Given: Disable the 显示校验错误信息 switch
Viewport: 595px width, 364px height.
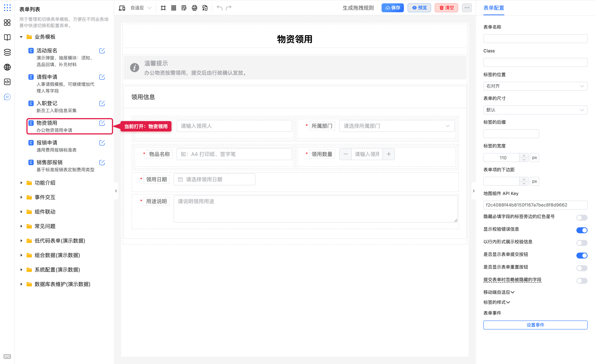Looking at the screenshot, I should pos(582,230).
